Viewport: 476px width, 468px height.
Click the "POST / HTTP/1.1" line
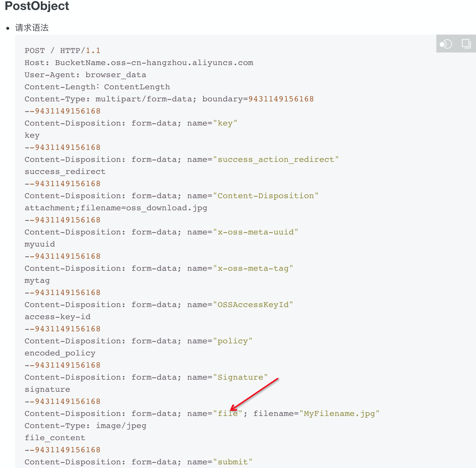(x=62, y=51)
